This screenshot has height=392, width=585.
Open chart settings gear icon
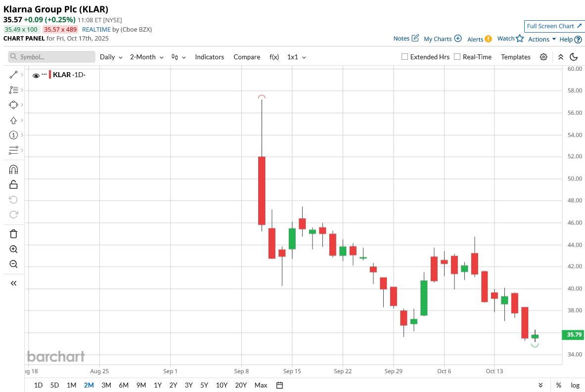tap(543, 57)
